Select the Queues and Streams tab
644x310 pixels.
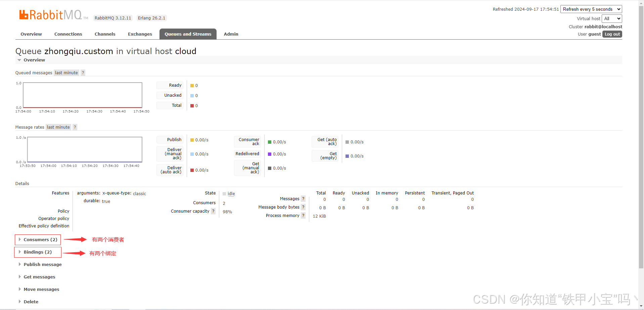tap(188, 34)
